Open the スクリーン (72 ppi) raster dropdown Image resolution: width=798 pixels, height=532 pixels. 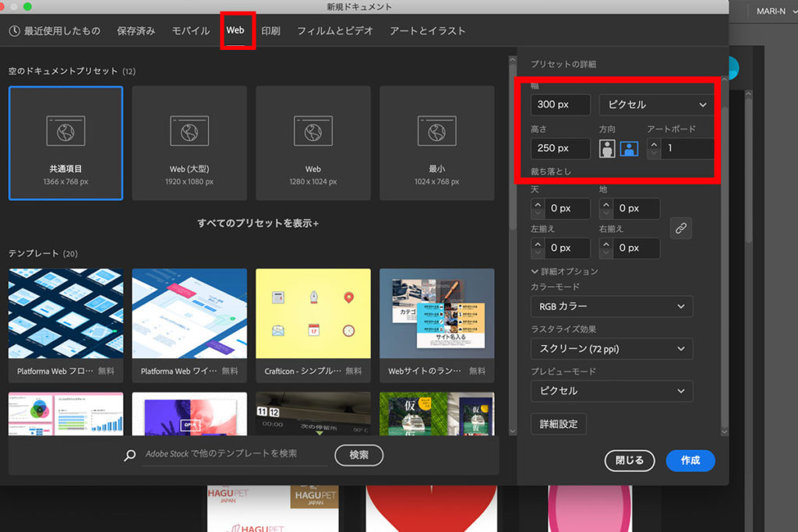(x=611, y=349)
